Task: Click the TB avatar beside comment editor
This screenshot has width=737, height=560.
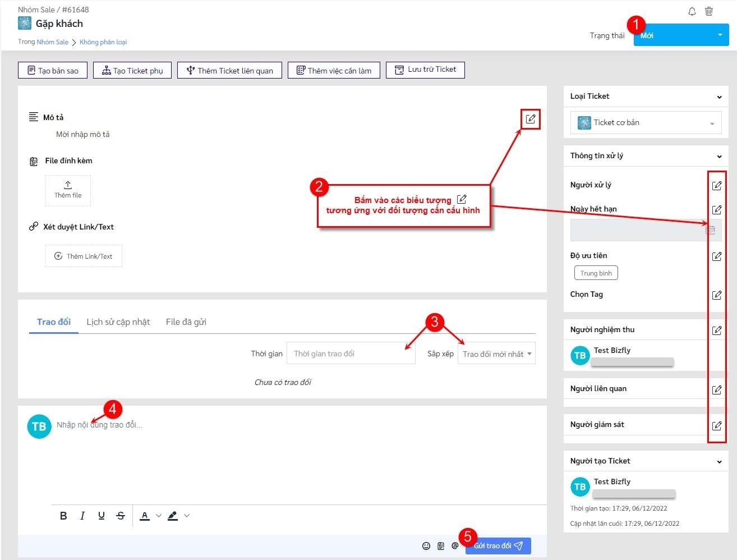Action: point(39,426)
